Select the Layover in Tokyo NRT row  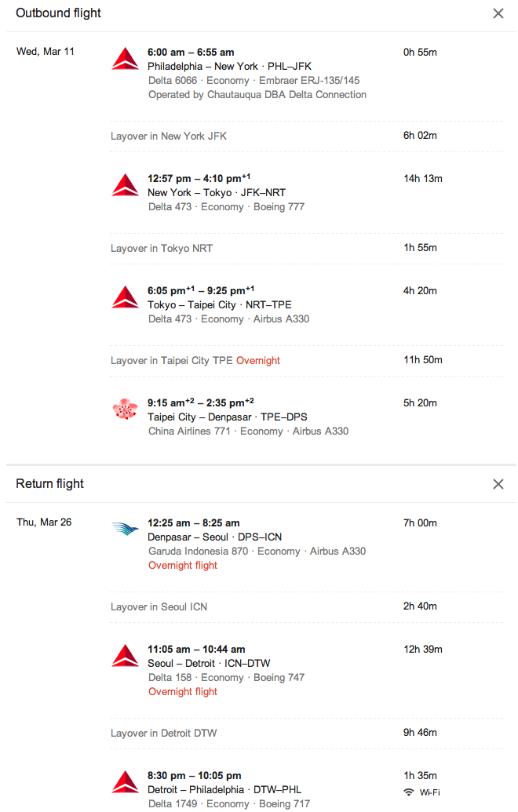308,249
